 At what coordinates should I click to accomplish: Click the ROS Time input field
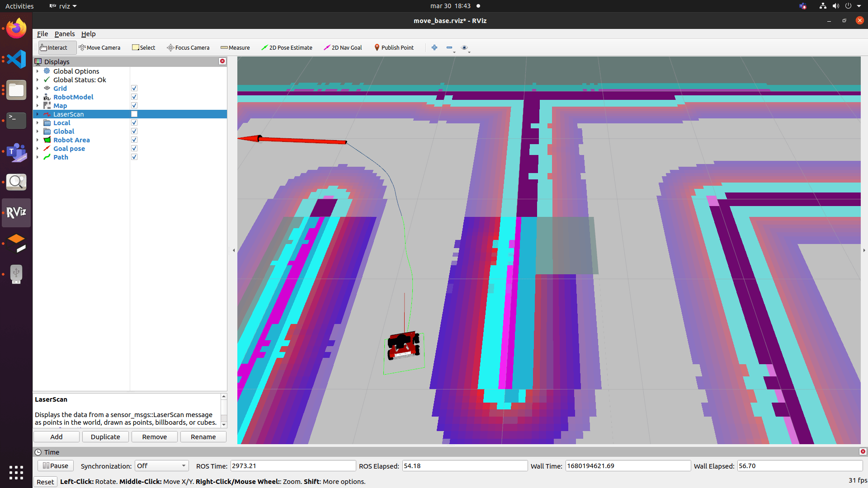(x=293, y=466)
